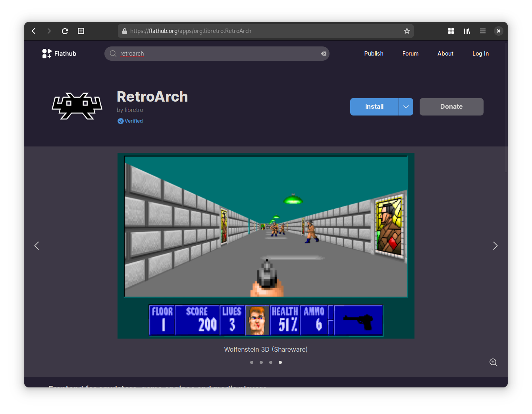Click the lock icon in the address bar
The height and width of the screenshot is (414, 532).
tap(125, 31)
